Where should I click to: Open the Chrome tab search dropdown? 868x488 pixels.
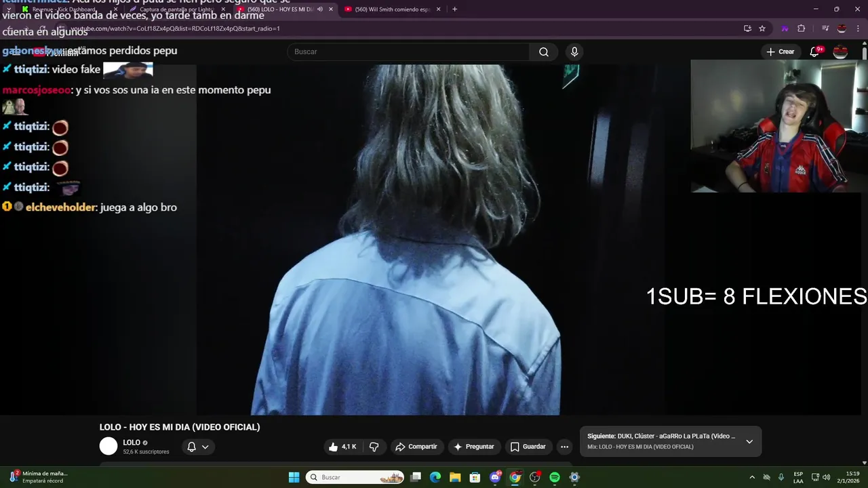[x=8, y=9]
